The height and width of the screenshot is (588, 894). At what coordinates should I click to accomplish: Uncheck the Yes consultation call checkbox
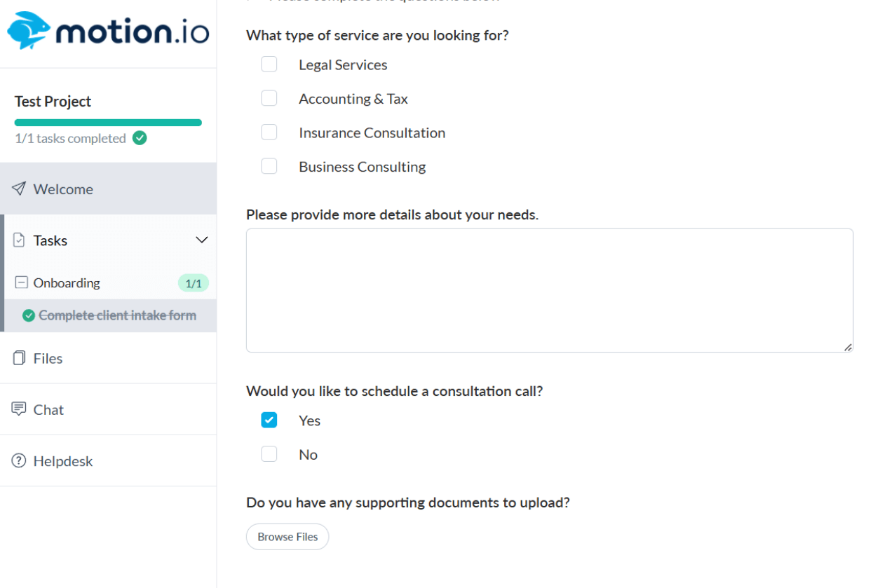pyautogui.click(x=269, y=420)
